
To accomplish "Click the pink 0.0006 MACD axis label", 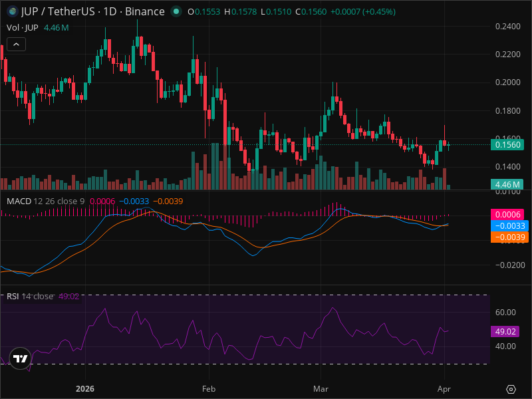I will [x=507, y=214].
